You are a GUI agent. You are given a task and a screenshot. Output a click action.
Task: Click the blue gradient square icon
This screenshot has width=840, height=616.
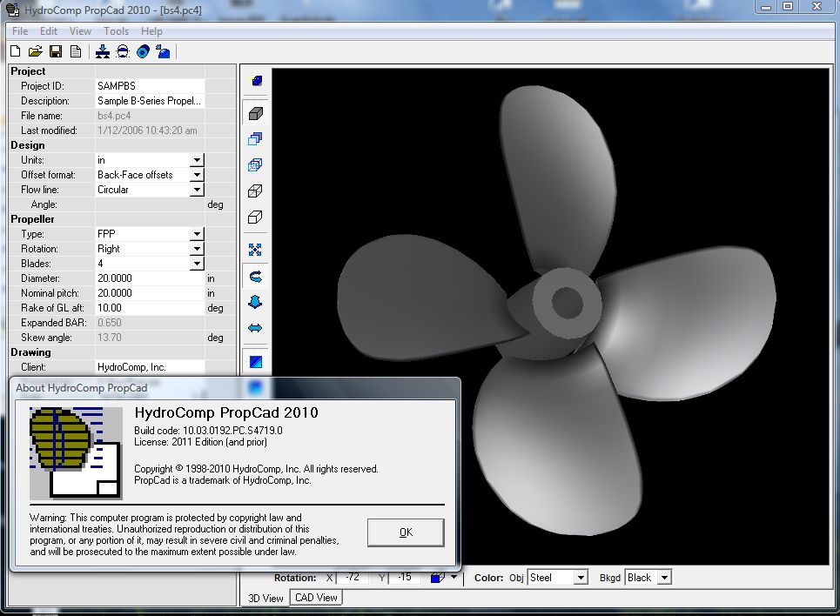pos(256,362)
